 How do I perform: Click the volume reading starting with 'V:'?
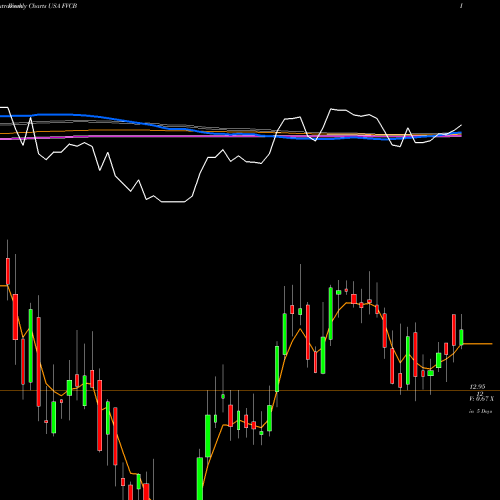(481, 399)
